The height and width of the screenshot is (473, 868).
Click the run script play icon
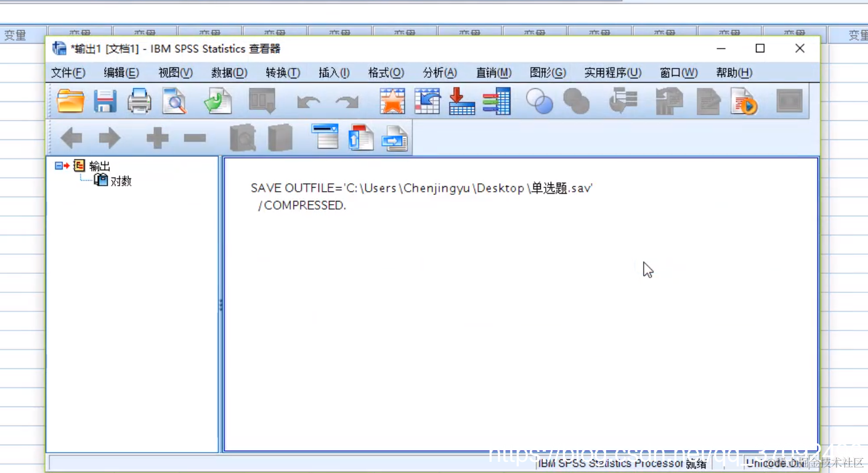tap(744, 101)
